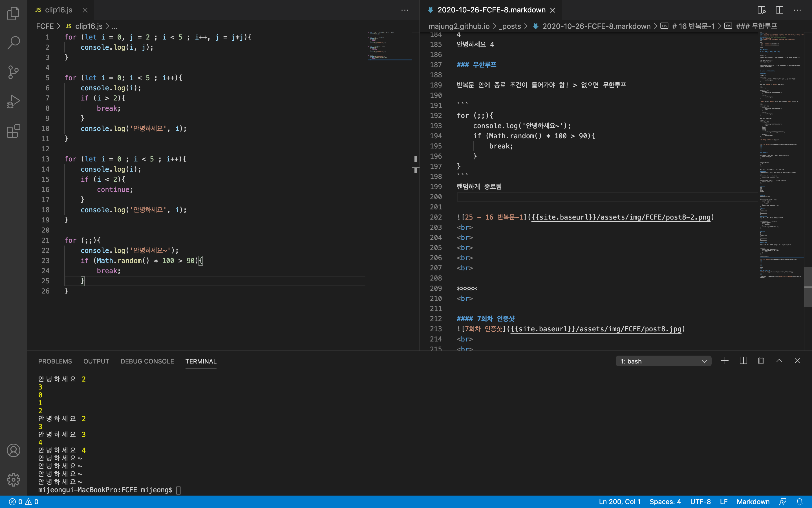
Task: Open markdown preview to the side
Action: [x=762, y=10]
